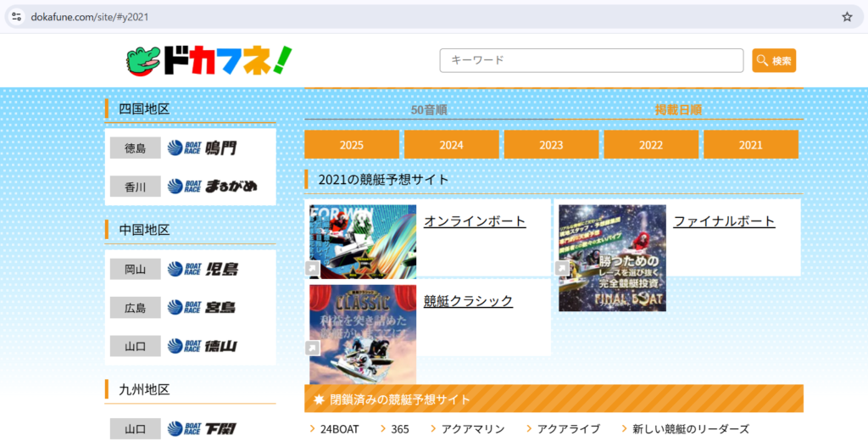Open the BOAT RACE 宮島 logo

tap(202, 308)
